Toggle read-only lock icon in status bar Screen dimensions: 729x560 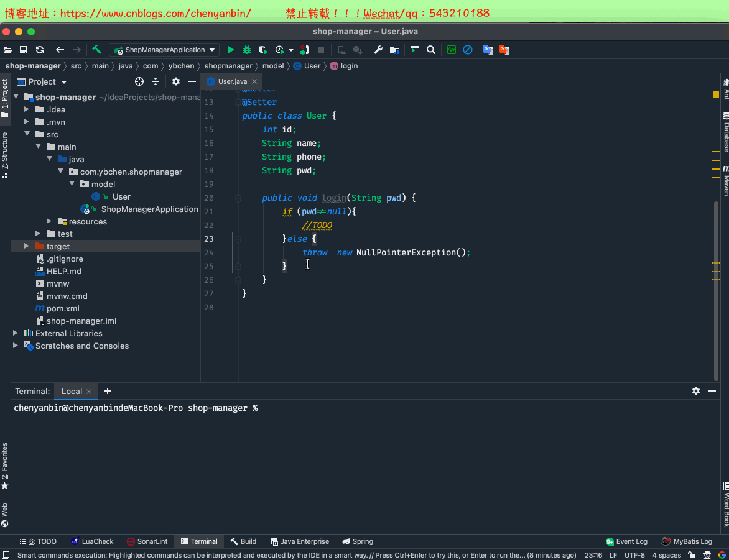(692, 555)
